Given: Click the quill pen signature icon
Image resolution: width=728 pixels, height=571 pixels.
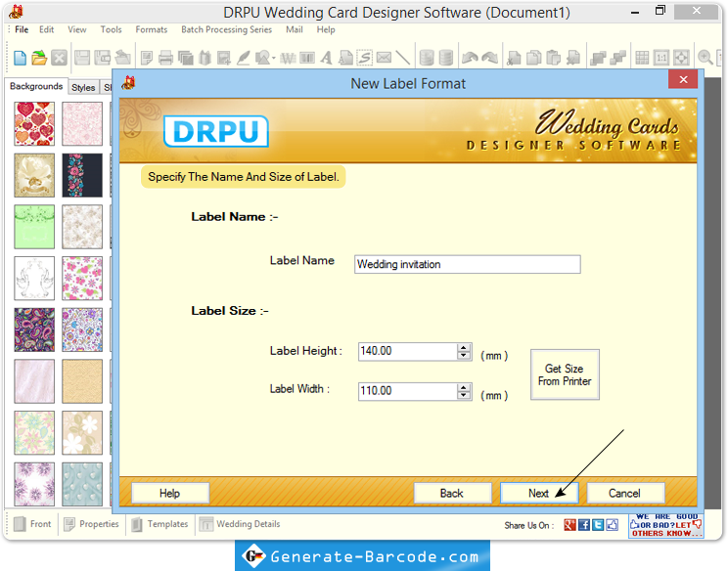Looking at the screenshot, I should (x=244, y=58).
